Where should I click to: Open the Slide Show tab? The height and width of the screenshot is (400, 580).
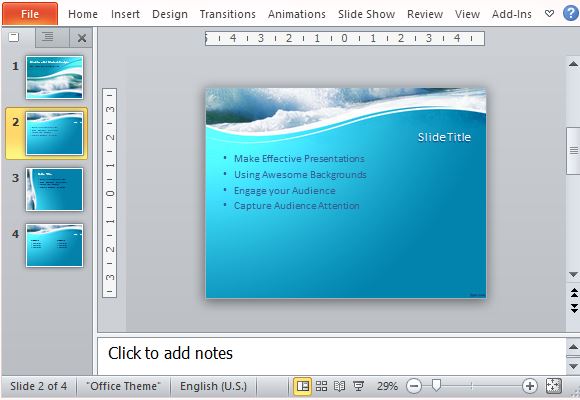366,14
